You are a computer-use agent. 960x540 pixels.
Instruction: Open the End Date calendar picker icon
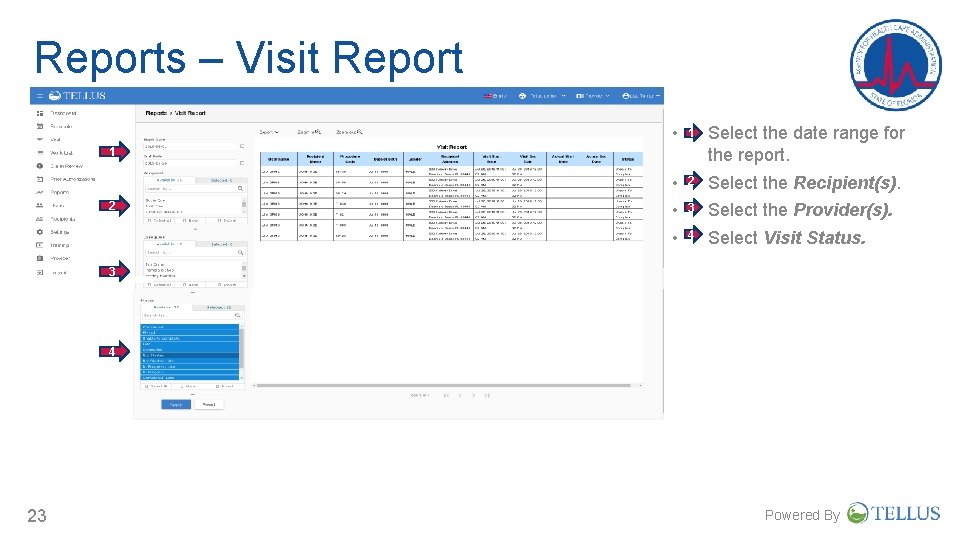(x=242, y=163)
